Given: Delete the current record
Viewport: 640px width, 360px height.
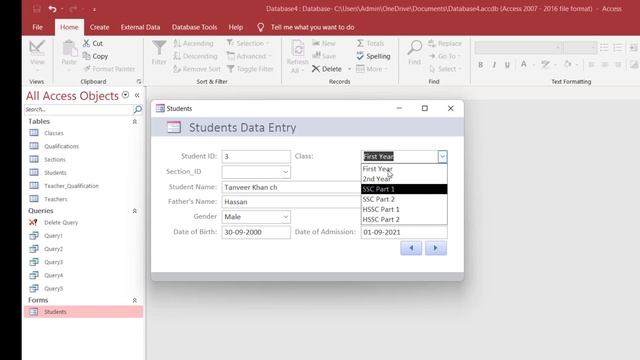Looking at the screenshot, I should (x=327, y=69).
